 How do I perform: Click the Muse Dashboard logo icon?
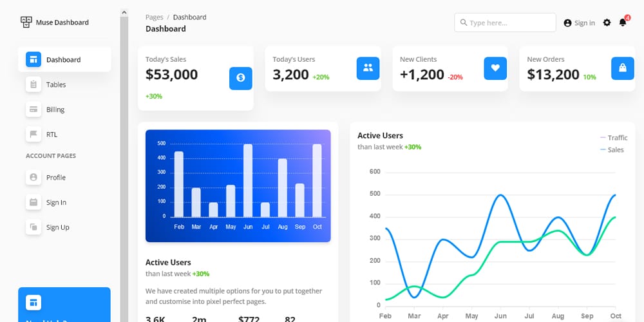(x=26, y=22)
